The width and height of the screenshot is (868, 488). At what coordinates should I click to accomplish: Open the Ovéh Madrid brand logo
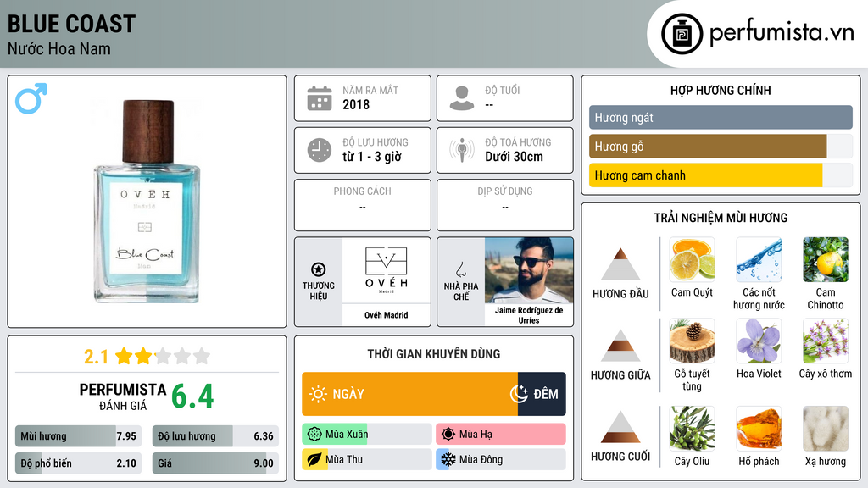point(387,270)
